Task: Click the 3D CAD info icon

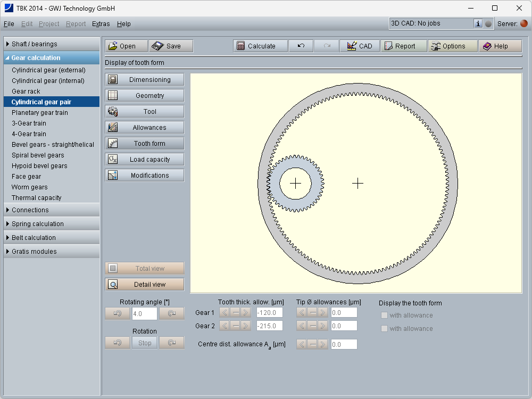Action: [x=478, y=23]
